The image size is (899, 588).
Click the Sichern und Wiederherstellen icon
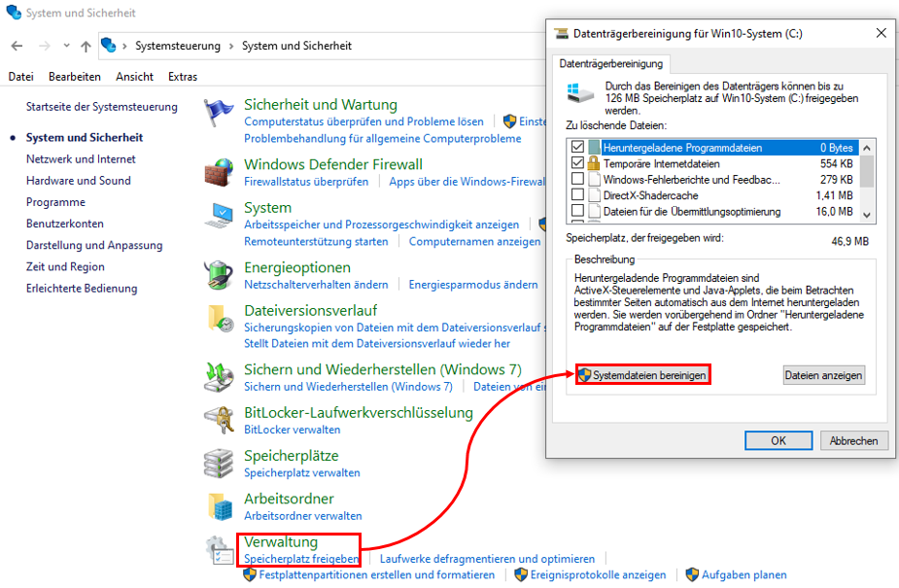pos(219,376)
